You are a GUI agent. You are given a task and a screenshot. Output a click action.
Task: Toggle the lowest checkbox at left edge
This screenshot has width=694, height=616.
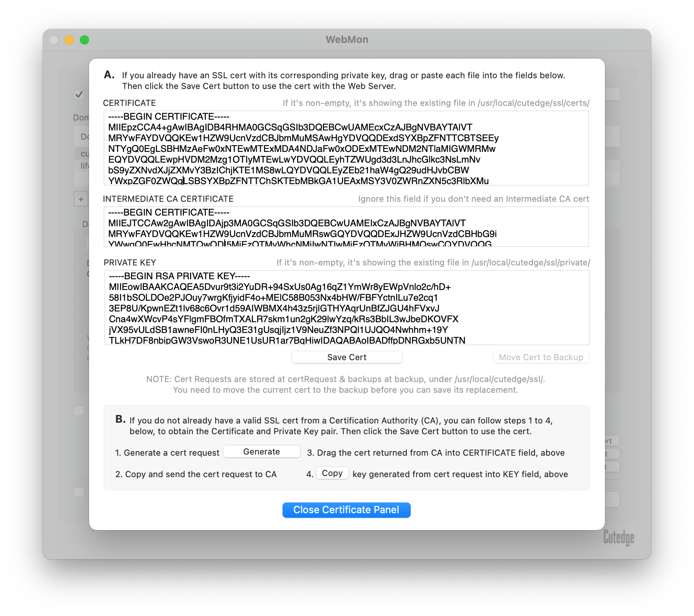[79, 492]
